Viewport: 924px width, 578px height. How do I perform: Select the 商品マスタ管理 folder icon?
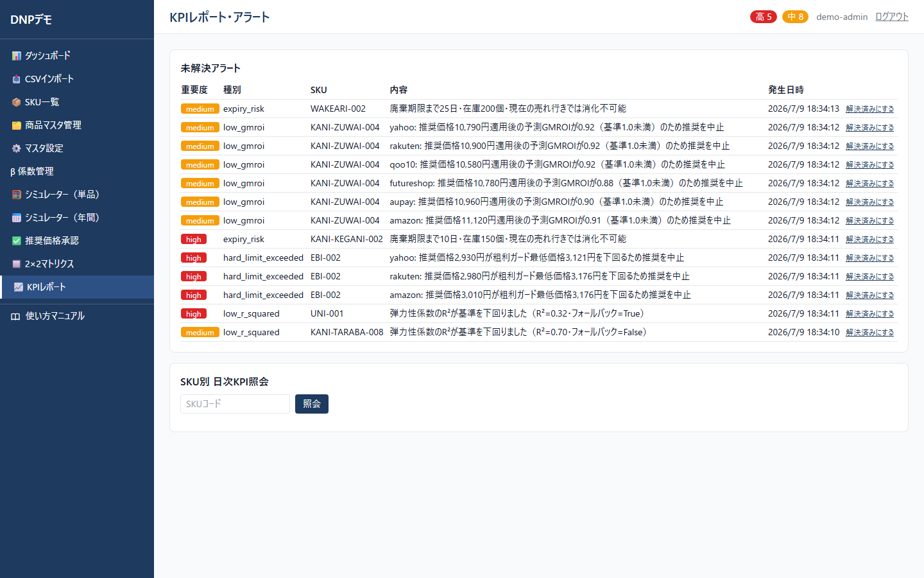click(17, 125)
